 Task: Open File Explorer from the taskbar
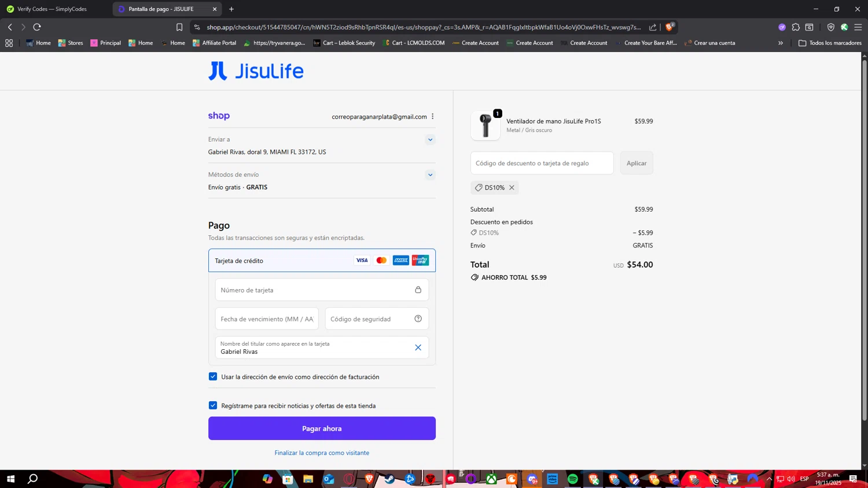(308, 479)
